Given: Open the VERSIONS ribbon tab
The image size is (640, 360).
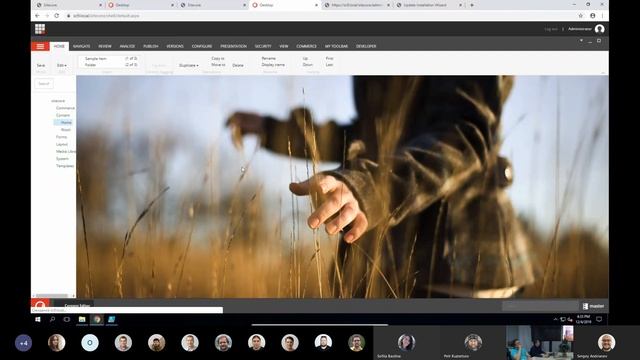Looking at the screenshot, I should (x=175, y=46).
